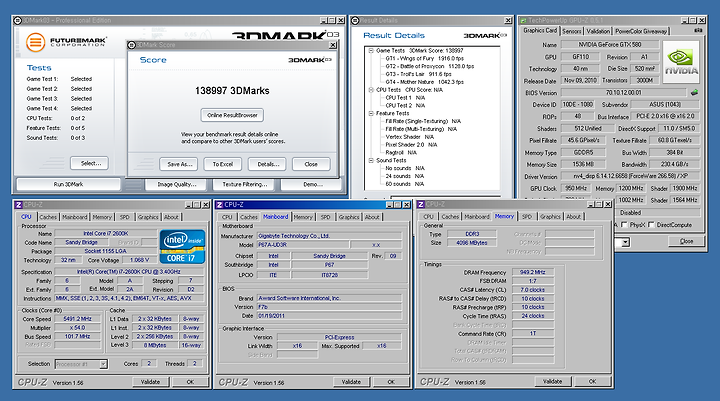Click OK in the CPU-Z mainboard window

(x=391, y=382)
